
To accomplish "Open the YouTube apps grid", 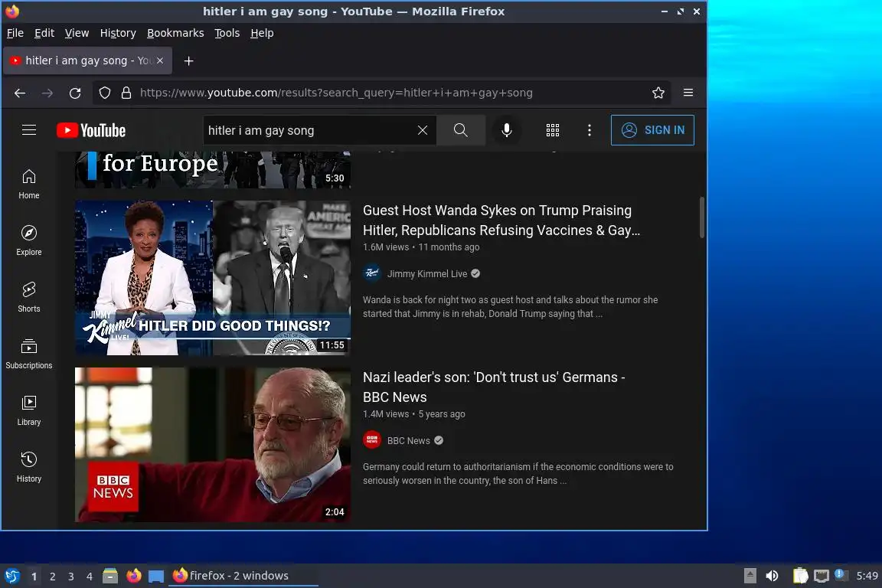I will point(552,130).
